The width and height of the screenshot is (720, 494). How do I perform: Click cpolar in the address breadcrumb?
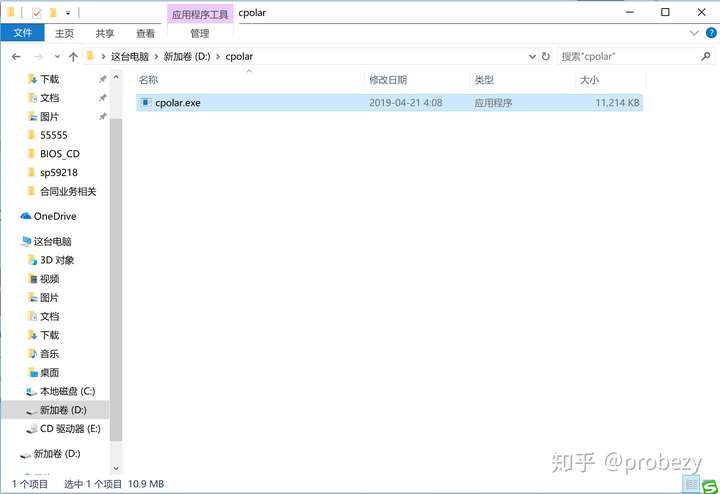(239, 56)
